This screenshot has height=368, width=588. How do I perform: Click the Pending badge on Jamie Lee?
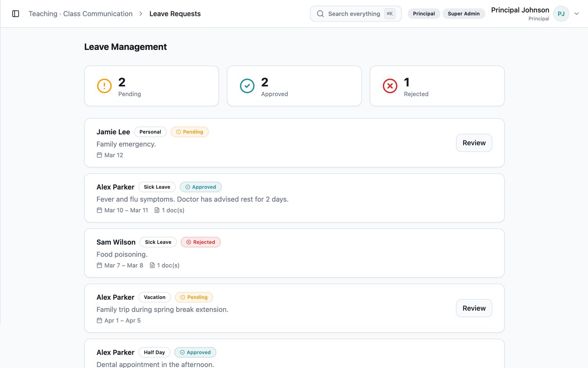[x=189, y=132]
